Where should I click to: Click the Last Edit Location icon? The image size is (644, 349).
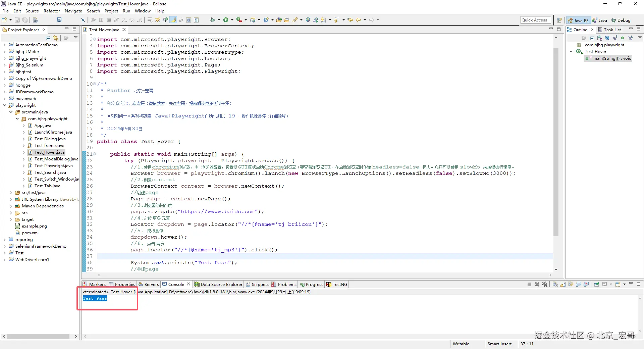click(x=350, y=20)
